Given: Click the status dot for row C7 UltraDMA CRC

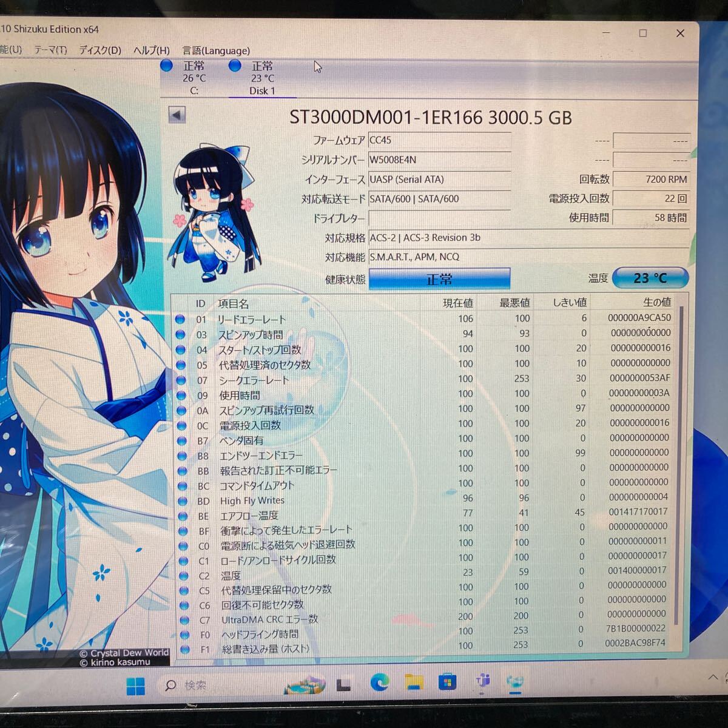Looking at the screenshot, I should 184,619.
